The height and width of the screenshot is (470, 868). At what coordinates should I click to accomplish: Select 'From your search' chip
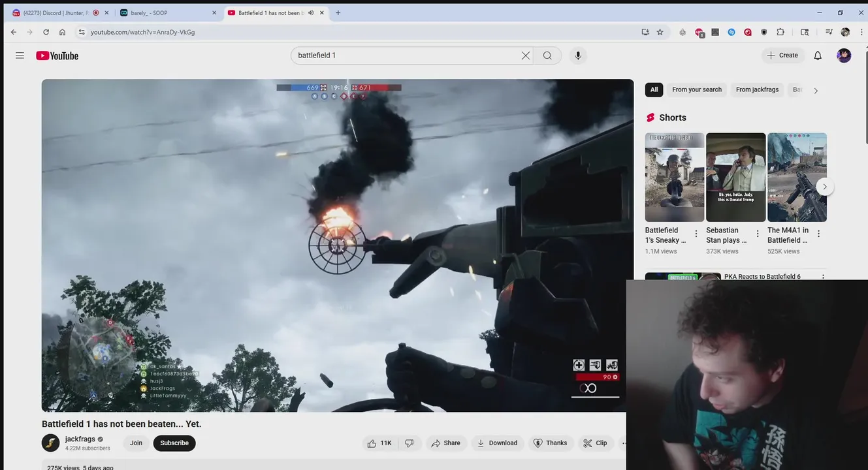(697, 89)
